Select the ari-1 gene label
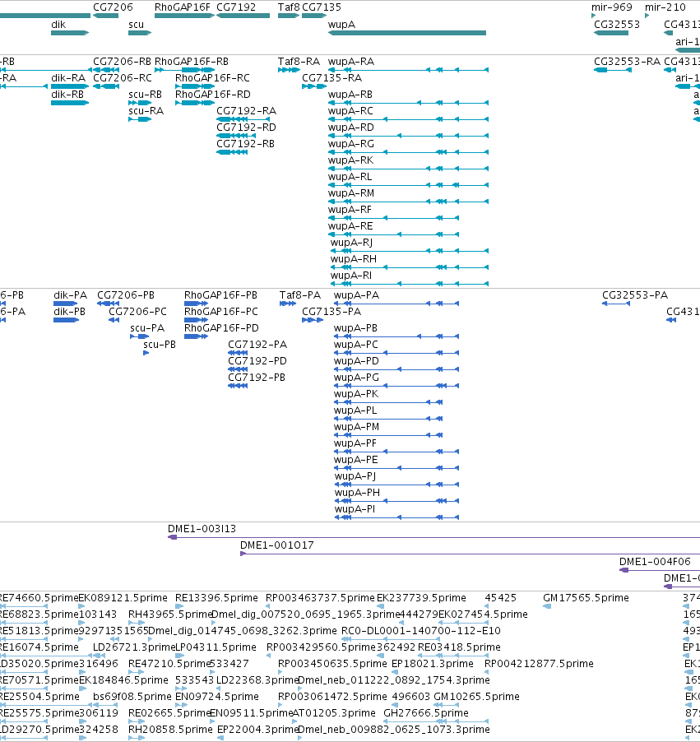Image resolution: width=700 pixels, height=742 pixels. [687, 42]
